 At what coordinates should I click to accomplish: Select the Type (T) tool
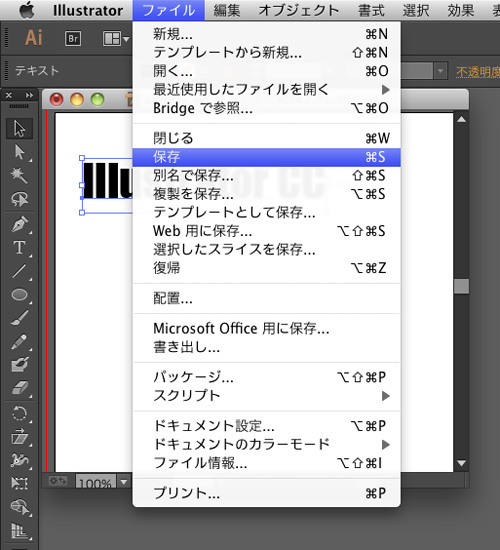click(20, 248)
